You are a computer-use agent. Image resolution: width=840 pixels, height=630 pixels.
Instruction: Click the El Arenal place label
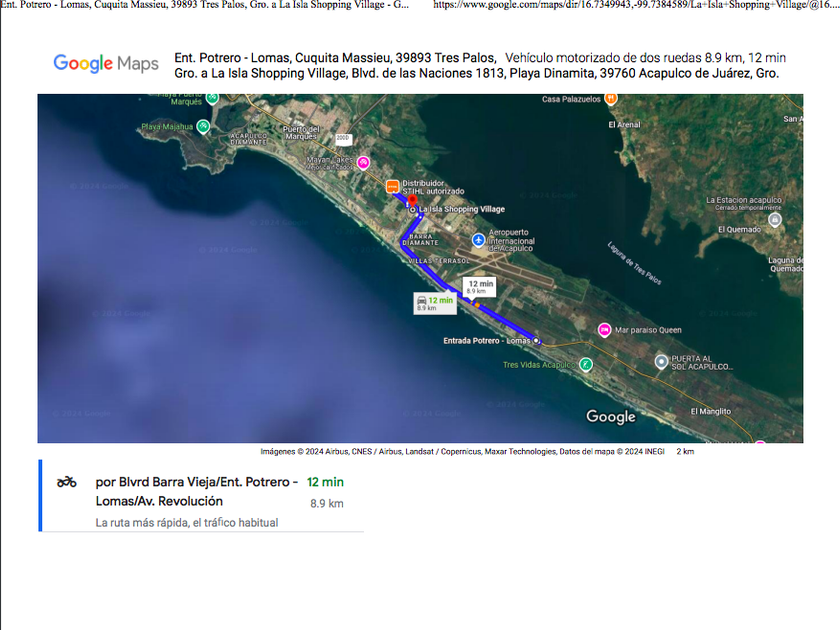coord(624,125)
